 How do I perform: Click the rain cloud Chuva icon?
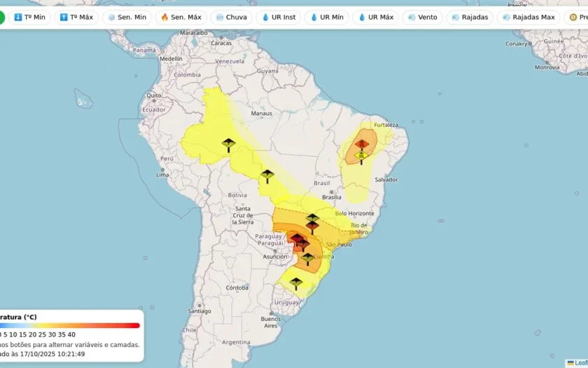point(220,18)
